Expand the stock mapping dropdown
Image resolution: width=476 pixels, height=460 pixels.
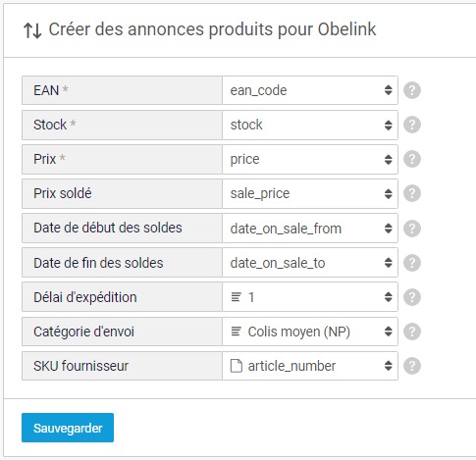pos(310,125)
